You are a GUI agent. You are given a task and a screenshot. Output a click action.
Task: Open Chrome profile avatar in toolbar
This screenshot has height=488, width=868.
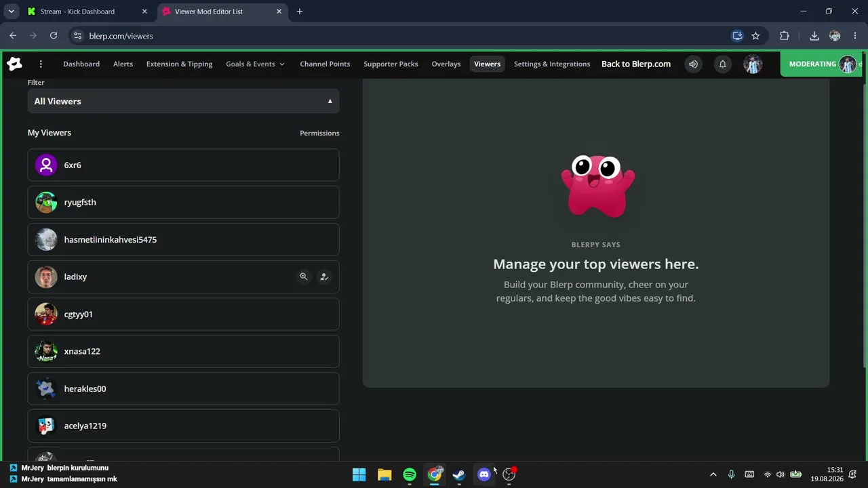point(835,36)
